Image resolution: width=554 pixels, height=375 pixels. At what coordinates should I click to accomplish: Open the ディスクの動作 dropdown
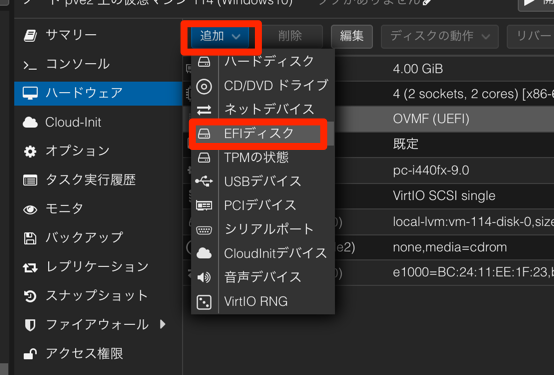point(440,36)
